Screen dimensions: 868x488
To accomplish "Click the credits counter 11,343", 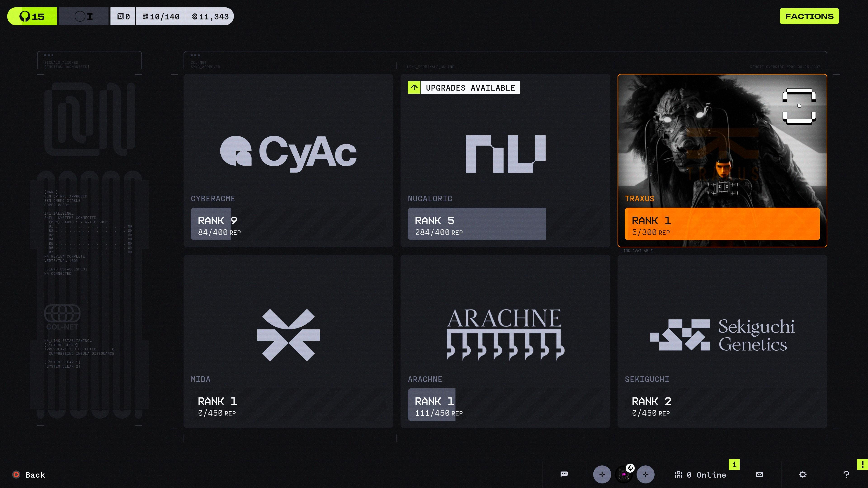I will coord(210,16).
